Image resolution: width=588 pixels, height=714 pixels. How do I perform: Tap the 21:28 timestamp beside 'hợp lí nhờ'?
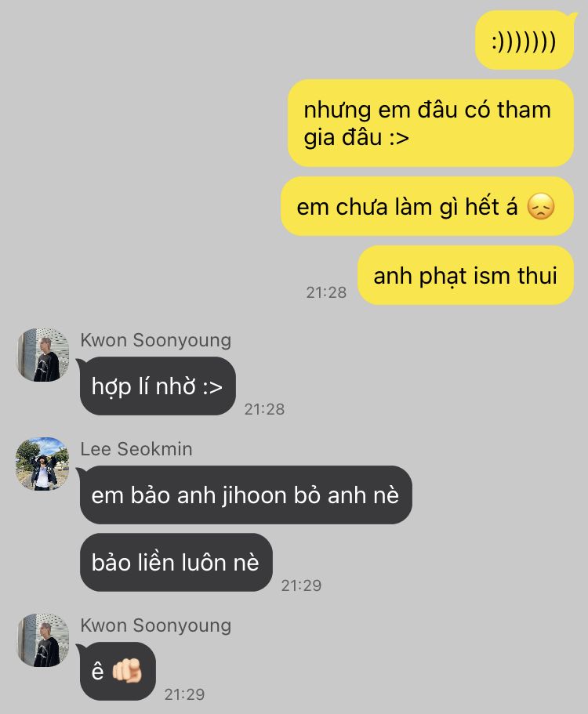[264, 409]
